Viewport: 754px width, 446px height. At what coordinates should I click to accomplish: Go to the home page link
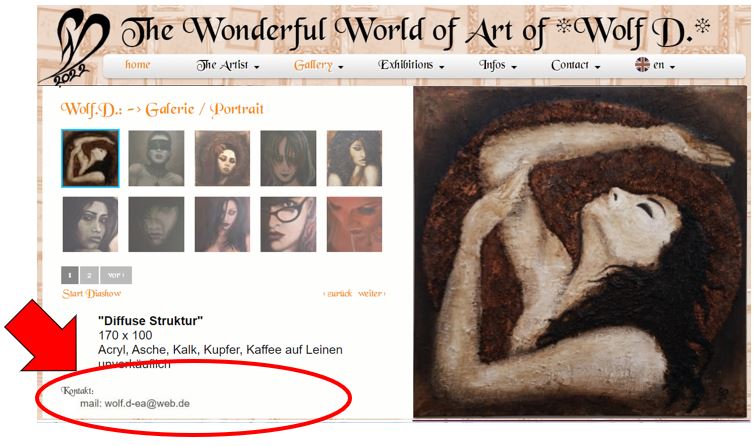pyautogui.click(x=138, y=64)
